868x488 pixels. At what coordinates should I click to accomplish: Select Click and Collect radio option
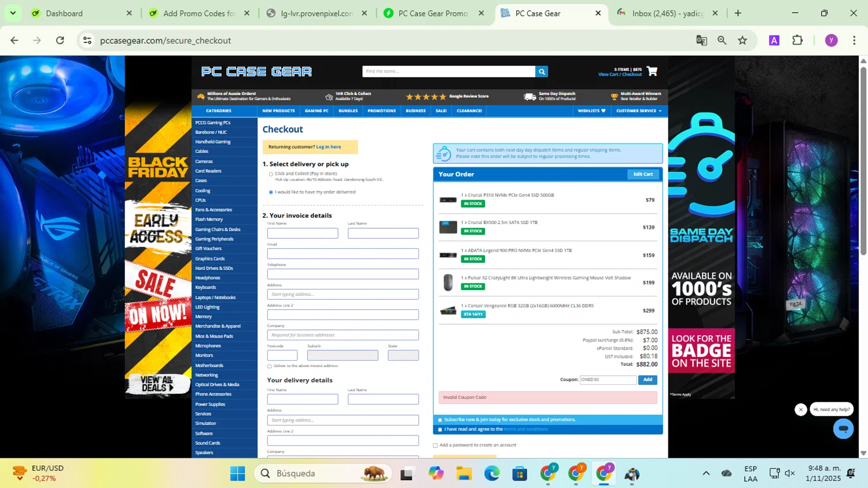pyautogui.click(x=271, y=174)
